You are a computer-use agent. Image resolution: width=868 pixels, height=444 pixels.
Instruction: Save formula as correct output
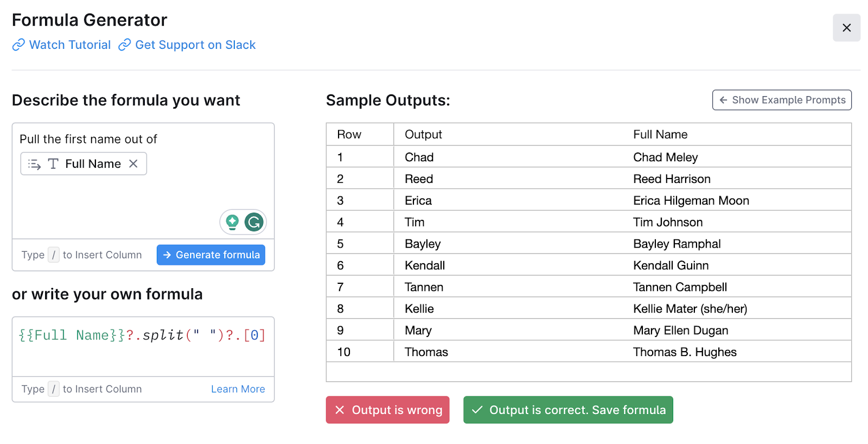click(568, 410)
